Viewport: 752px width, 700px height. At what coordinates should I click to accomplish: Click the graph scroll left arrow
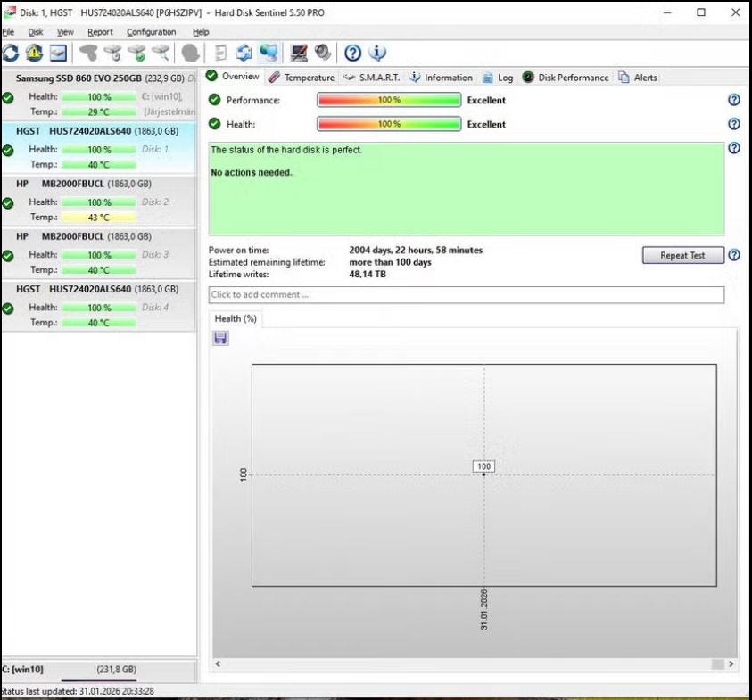click(x=218, y=663)
